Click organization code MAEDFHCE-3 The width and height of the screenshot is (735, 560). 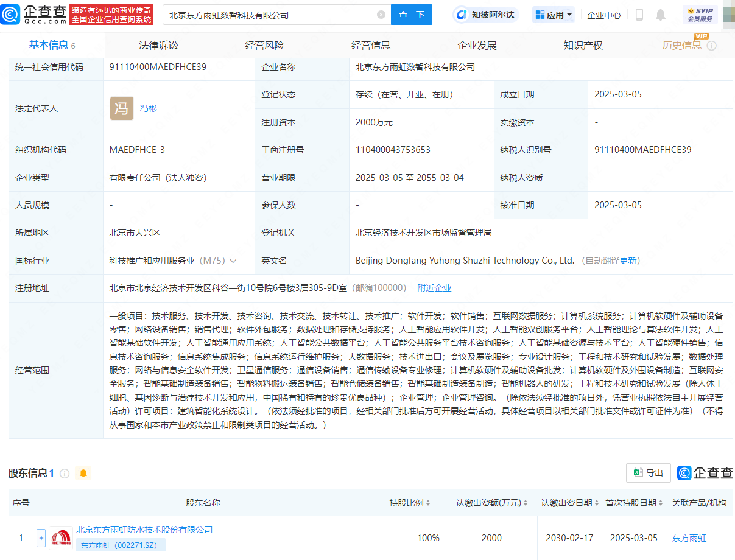[x=137, y=150]
